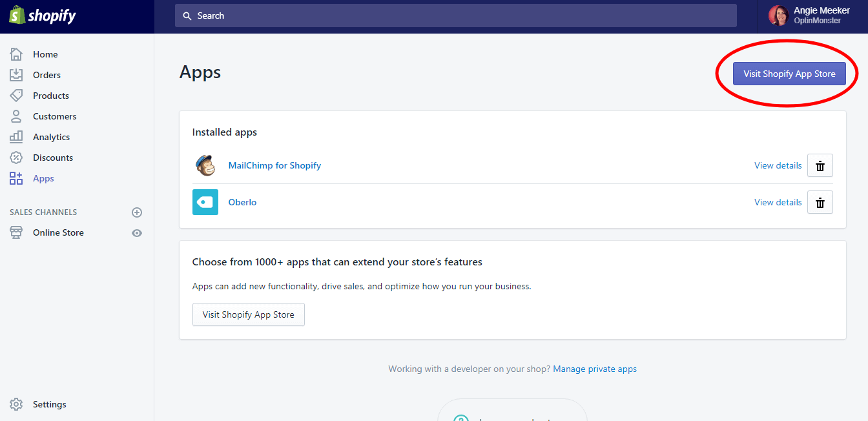This screenshot has width=868, height=421.
Task: Add a sales channel with plus icon
Action: pyautogui.click(x=137, y=212)
